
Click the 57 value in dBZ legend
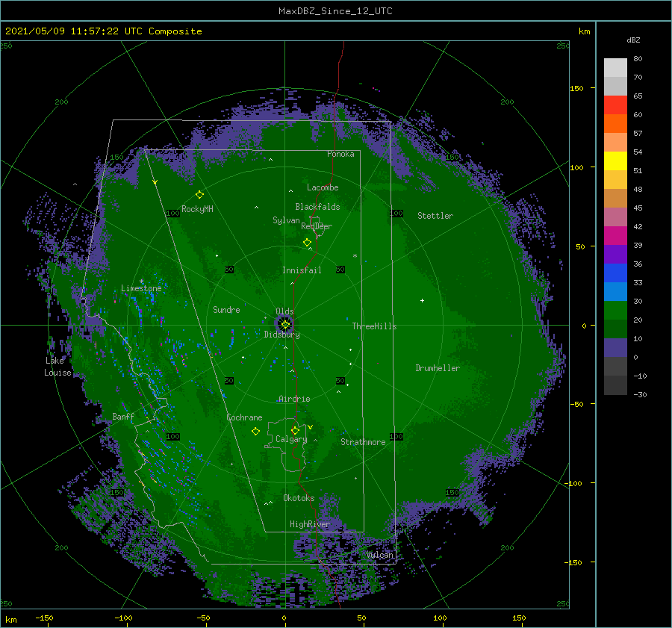coord(638,134)
